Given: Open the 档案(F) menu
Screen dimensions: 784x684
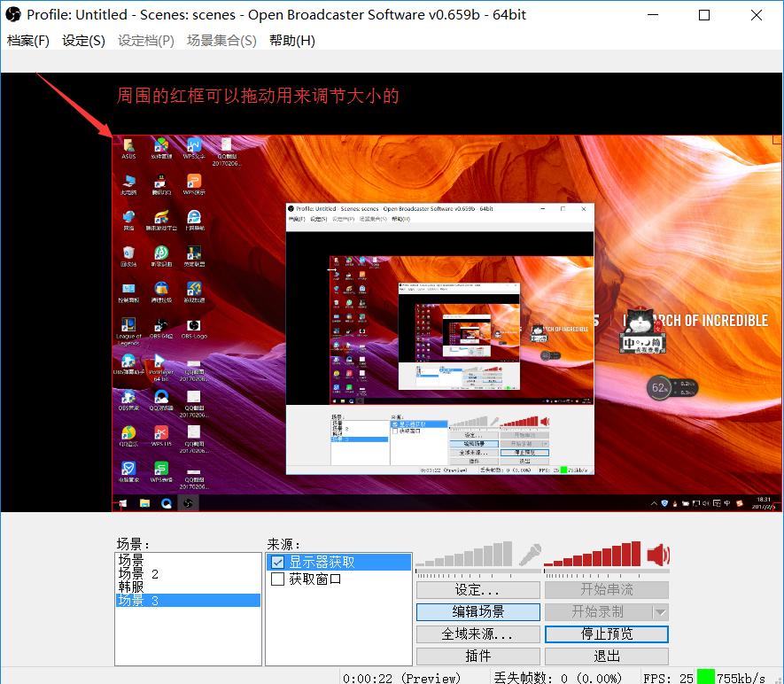Looking at the screenshot, I should [28, 41].
